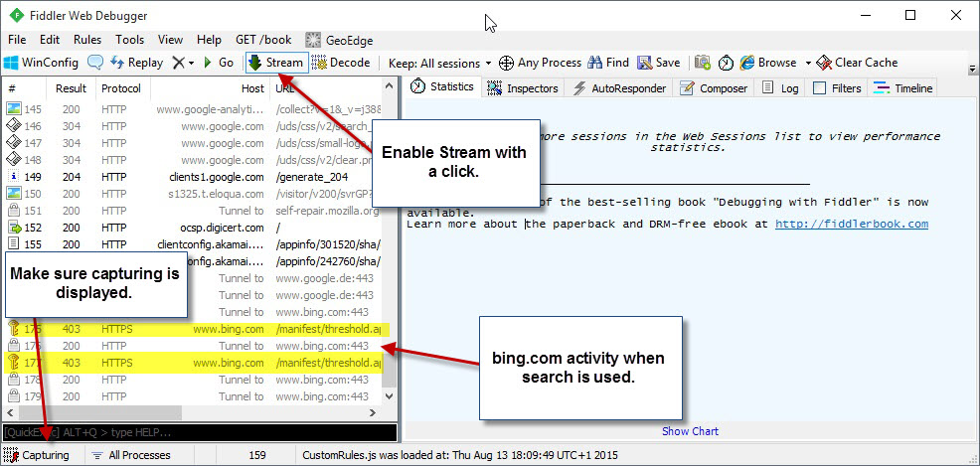Open the AutoResponder tab
The height and width of the screenshot is (466, 980).
point(619,88)
